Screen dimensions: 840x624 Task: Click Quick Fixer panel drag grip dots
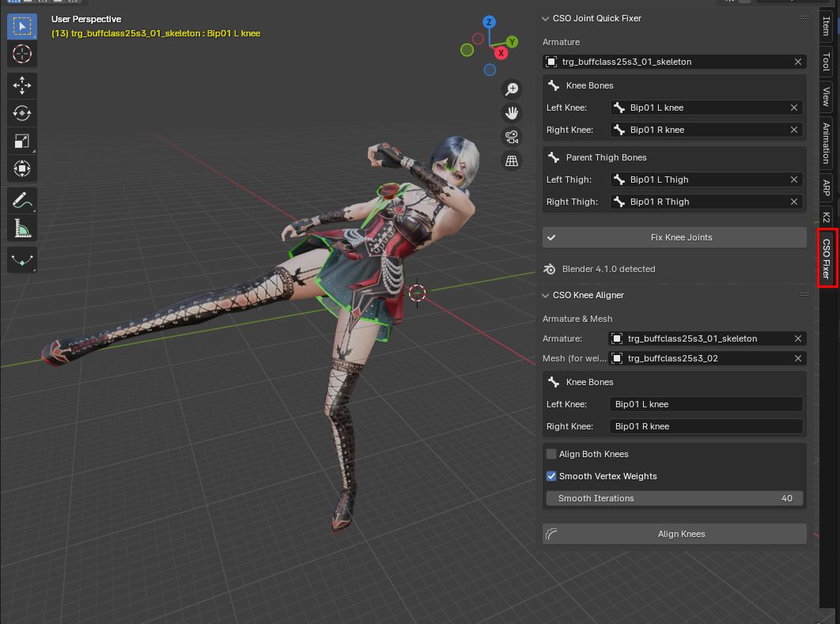tap(804, 18)
